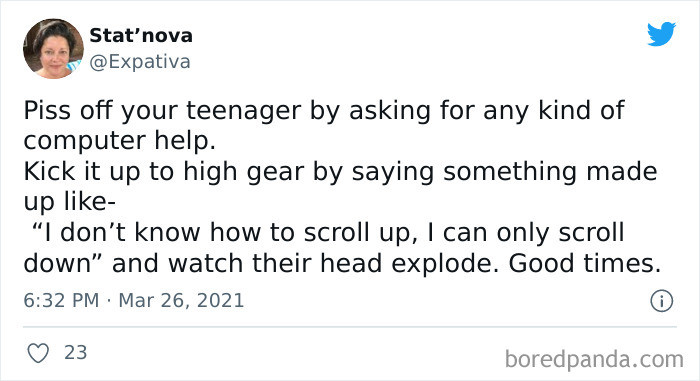
Task: Click the "up like-" text line
Action: coord(70,202)
